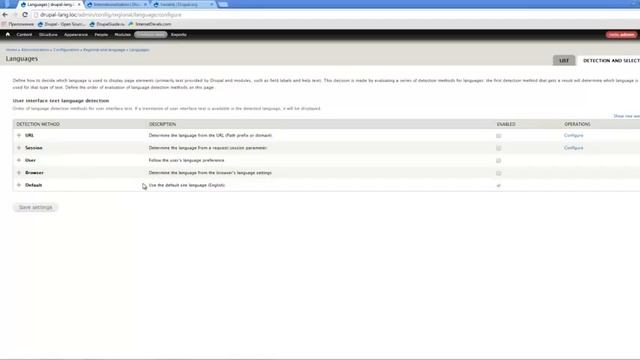This screenshot has width=640, height=360.
Task: Open the DrupalGuide.ru bookmark
Action: coord(107,24)
